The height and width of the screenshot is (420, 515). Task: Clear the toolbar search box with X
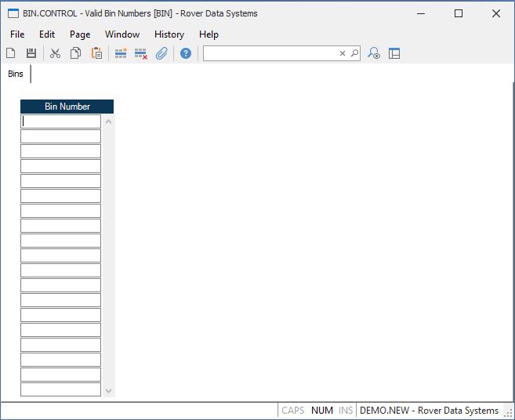coord(343,53)
